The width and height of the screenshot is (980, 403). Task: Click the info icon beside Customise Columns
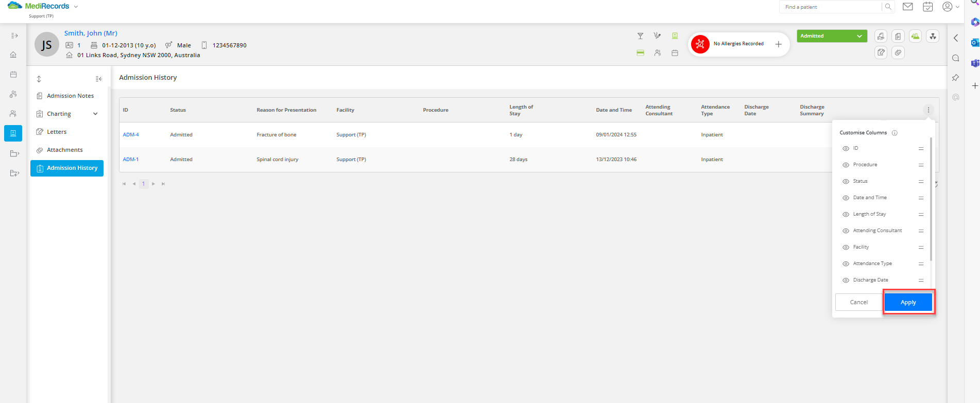point(895,133)
